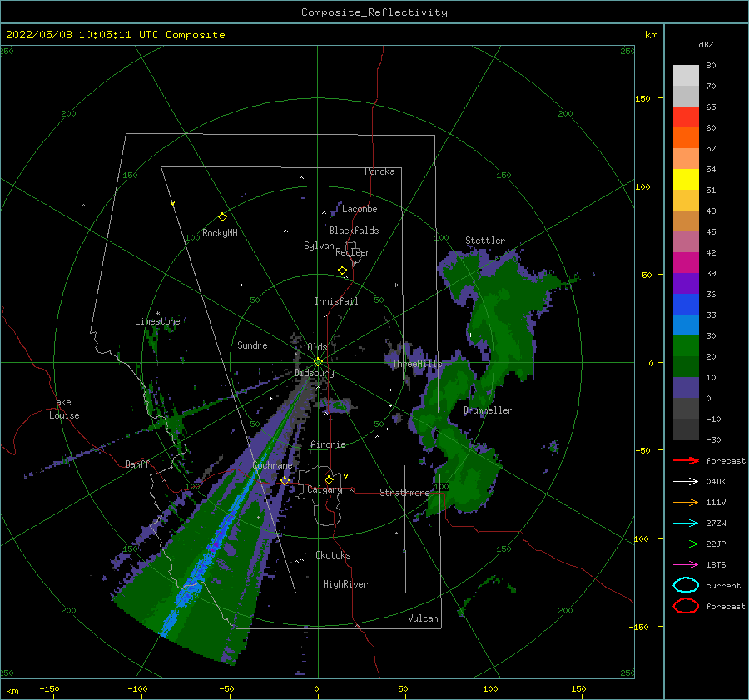This screenshot has height=700, width=749.
Task: Click the cyan current ellipse in the legend
Action: (686, 585)
